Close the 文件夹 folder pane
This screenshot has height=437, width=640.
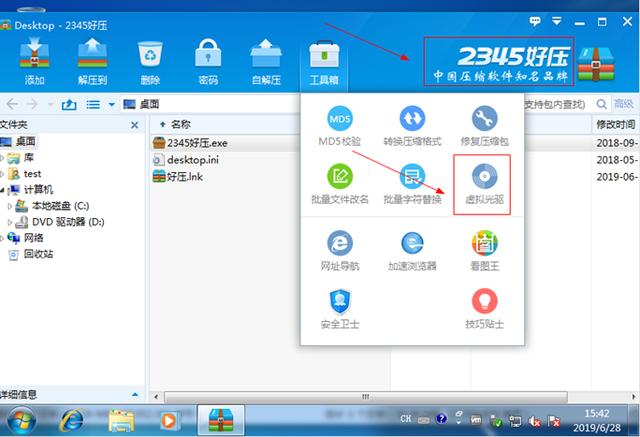[135, 125]
